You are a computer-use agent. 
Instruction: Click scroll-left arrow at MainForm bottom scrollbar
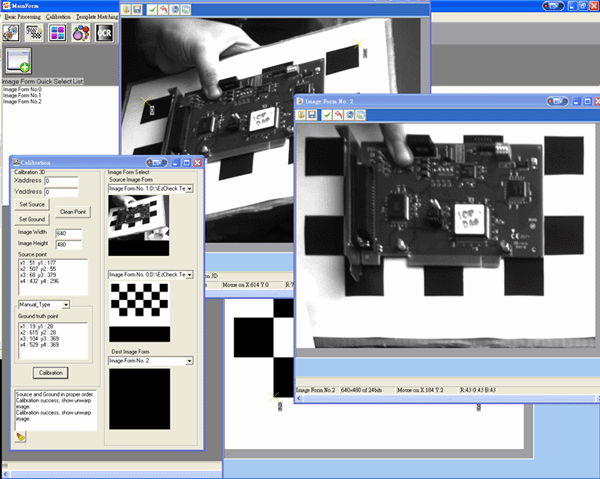click(x=5, y=474)
